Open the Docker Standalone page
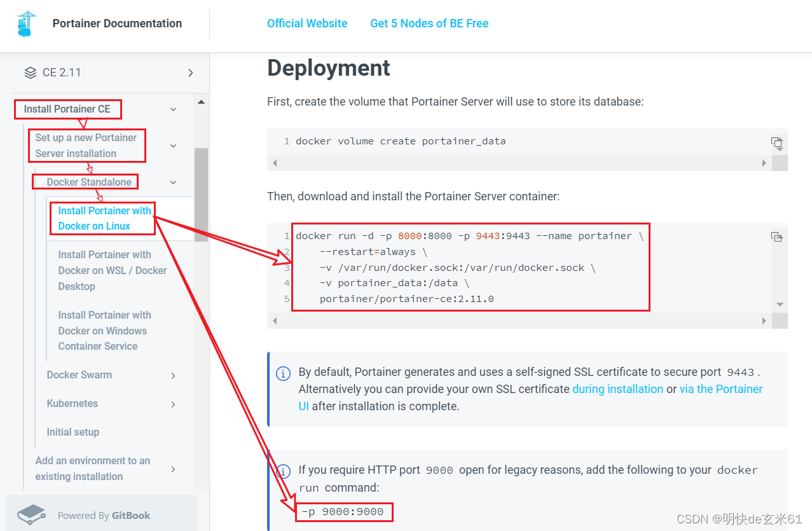812x531 pixels. (x=89, y=182)
